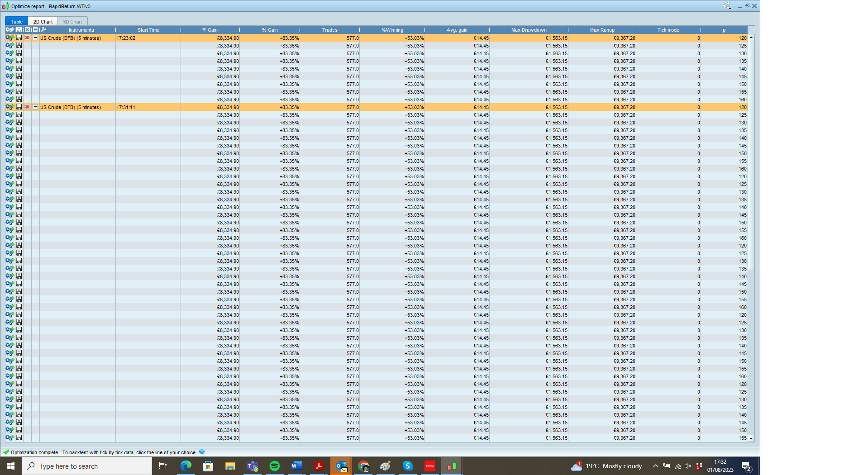Sort by the Trades column header
Viewport: 868px width, 475px height.
tap(330, 30)
